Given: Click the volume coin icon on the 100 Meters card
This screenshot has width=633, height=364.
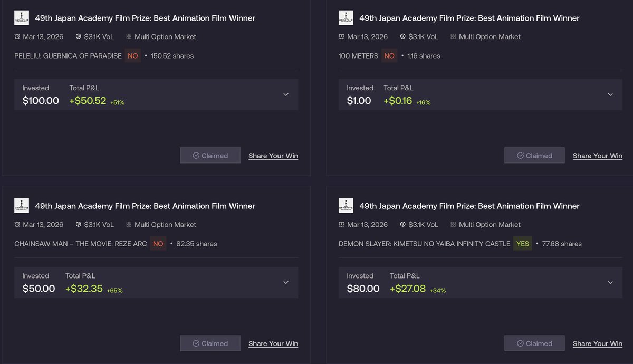Looking at the screenshot, I should (x=403, y=36).
